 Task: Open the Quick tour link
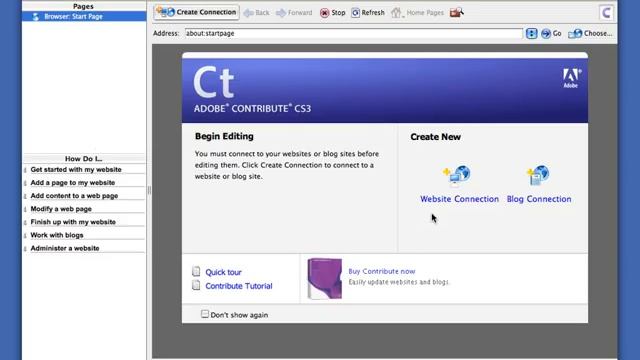pyautogui.click(x=223, y=272)
